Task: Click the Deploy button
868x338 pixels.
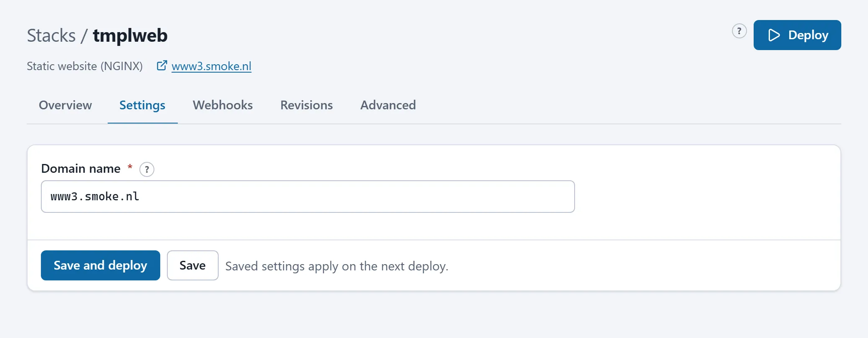Action: pyautogui.click(x=797, y=35)
